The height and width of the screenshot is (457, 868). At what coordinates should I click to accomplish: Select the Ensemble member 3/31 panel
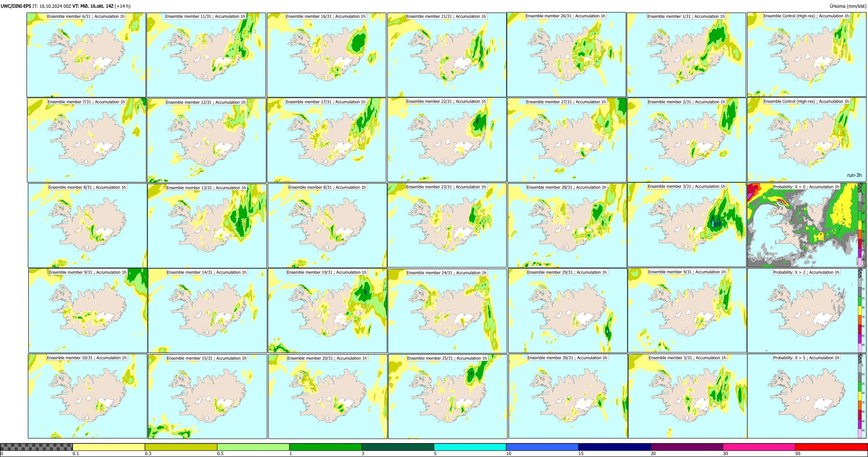click(687, 225)
